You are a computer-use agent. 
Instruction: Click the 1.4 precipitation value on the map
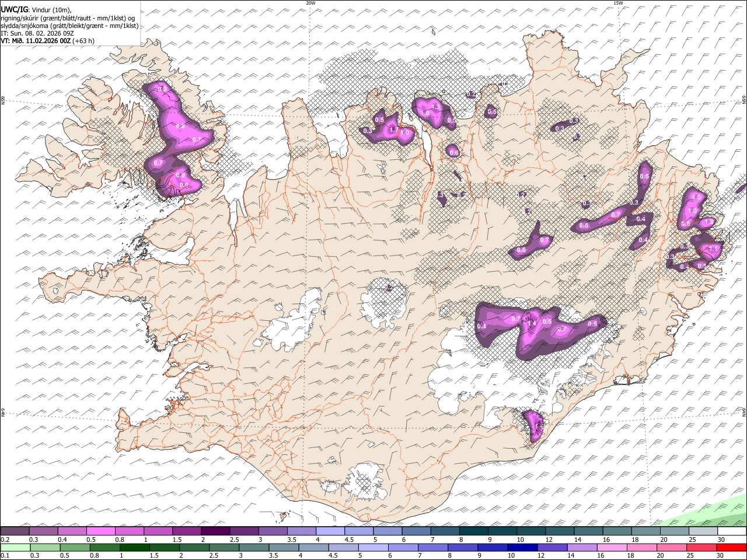531,323
